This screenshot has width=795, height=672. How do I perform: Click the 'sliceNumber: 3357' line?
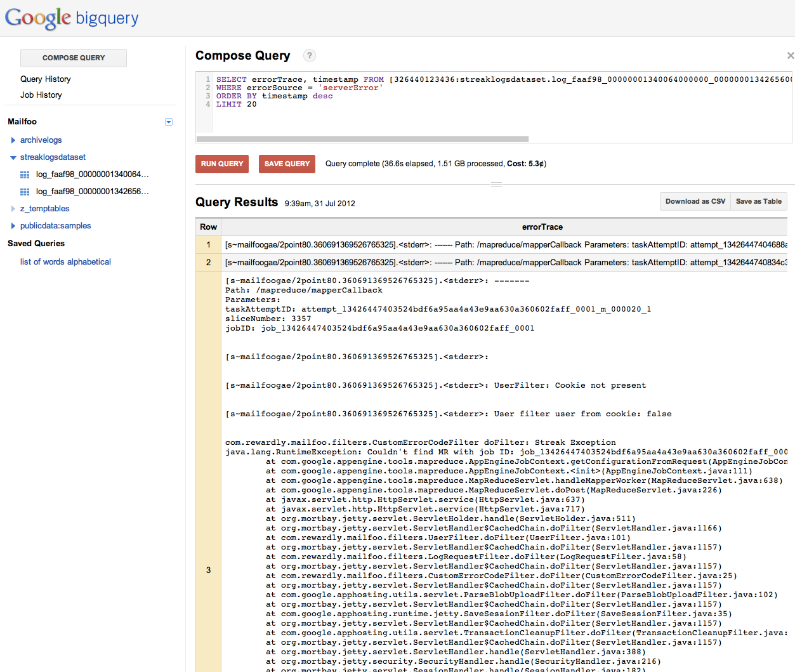268,319
